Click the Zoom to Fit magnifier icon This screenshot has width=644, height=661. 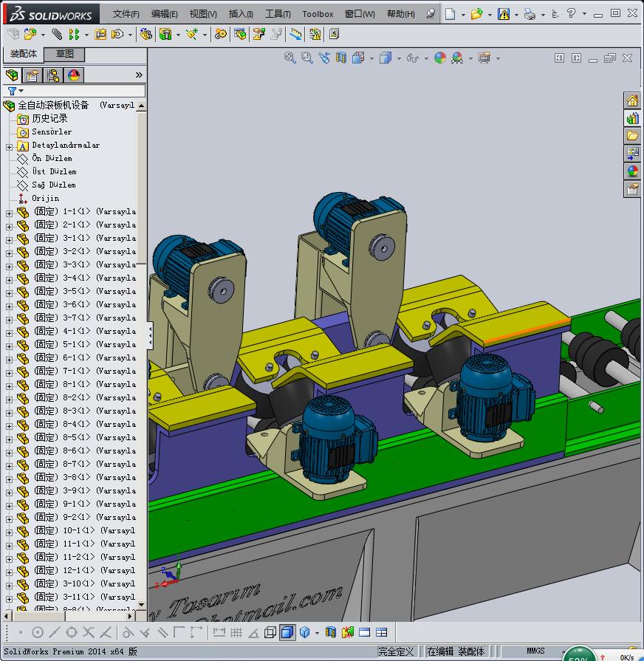(290, 58)
